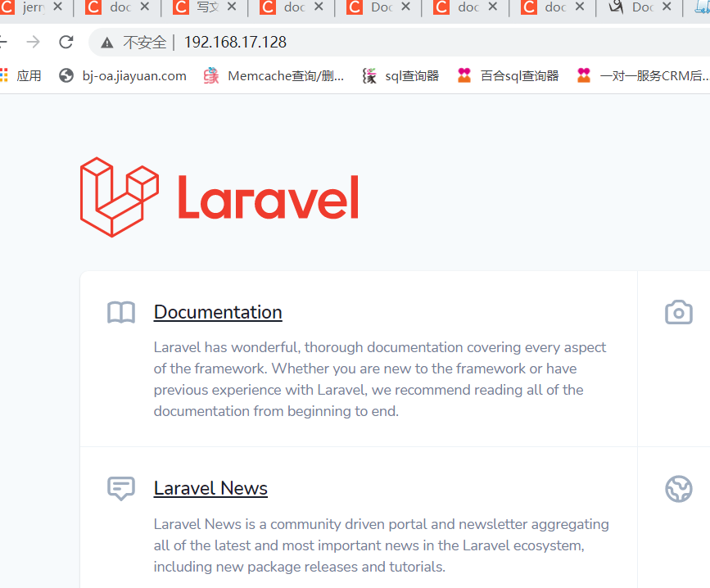710x588 pixels.
Task: Click the 百合sql查询器 heart favicon
Action: click(x=464, y=75)
